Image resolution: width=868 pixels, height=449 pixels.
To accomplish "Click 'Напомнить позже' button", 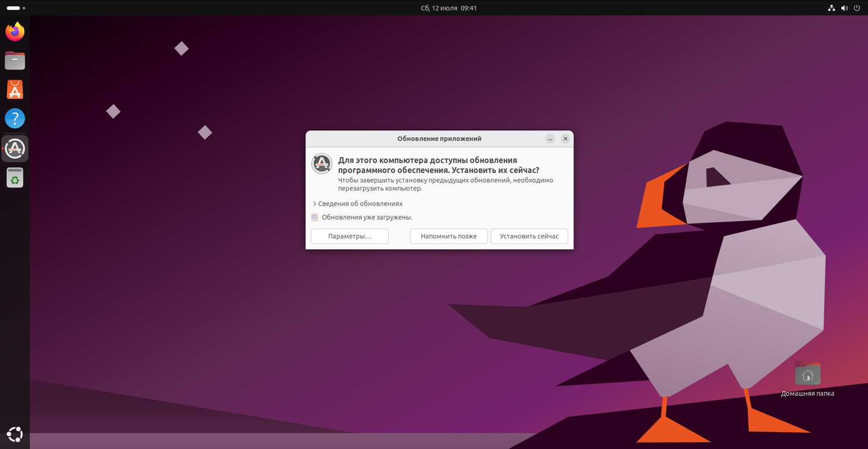I will (448, 236).
